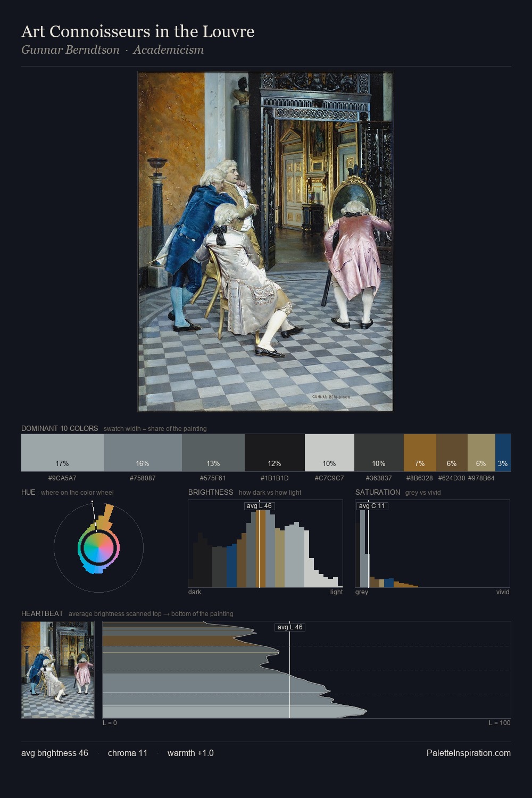
Task: Click hex code text #9CA5A7
Action: coord(62,478)
